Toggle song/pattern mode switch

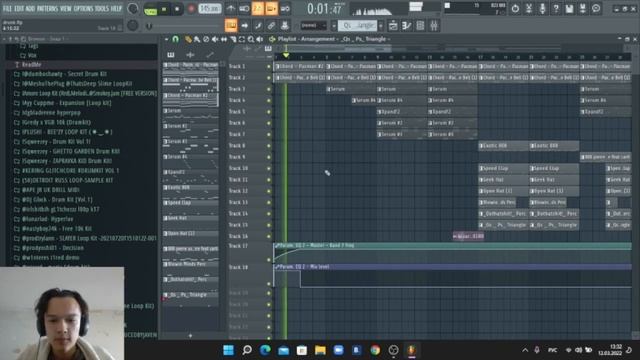(x=150, y=9)
